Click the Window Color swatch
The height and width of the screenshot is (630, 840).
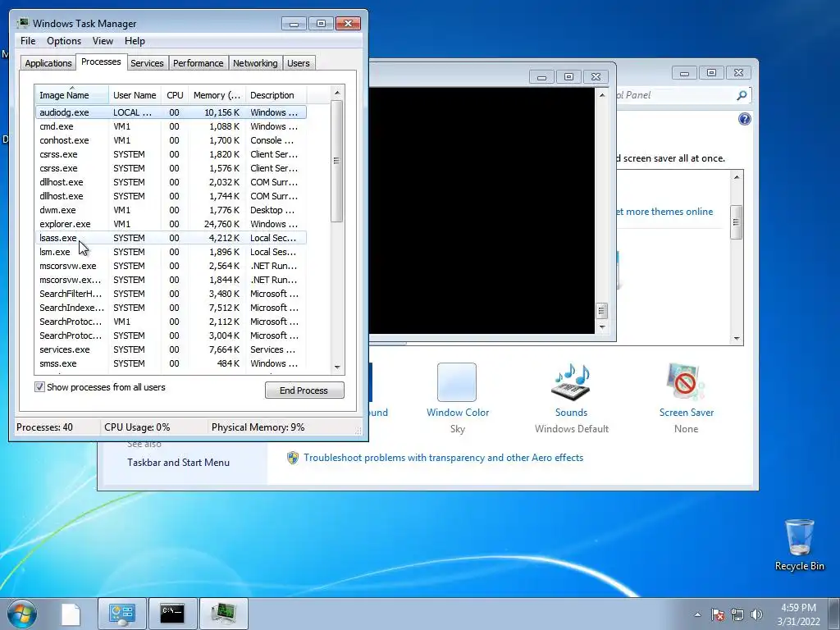click(x=456, y=382)
